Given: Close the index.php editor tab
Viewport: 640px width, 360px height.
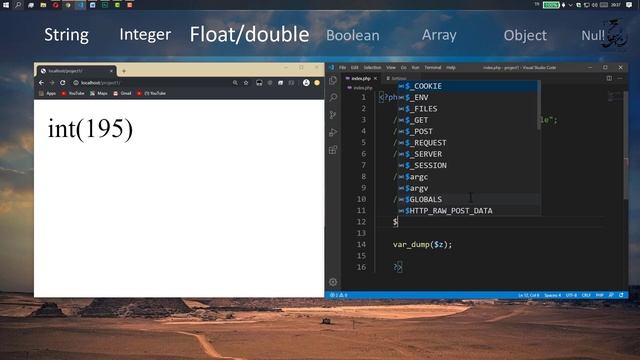Looking at the screenshot, I should pos(375,78).
